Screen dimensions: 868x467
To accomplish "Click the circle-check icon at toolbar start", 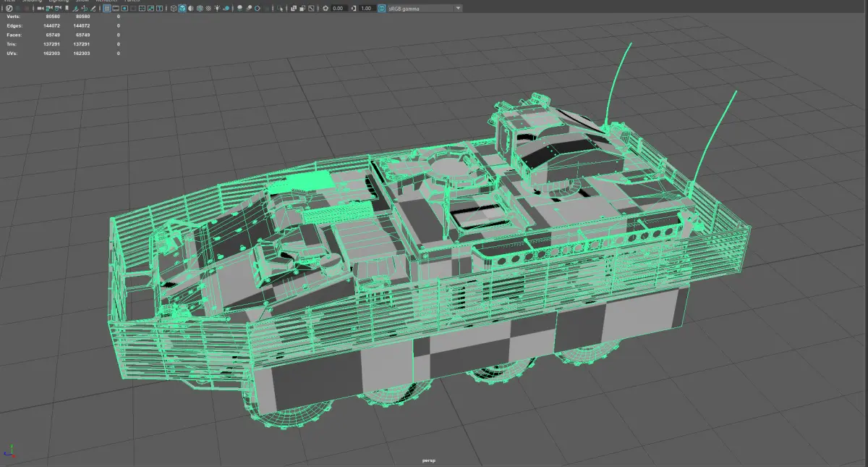I will pos(9,8).
